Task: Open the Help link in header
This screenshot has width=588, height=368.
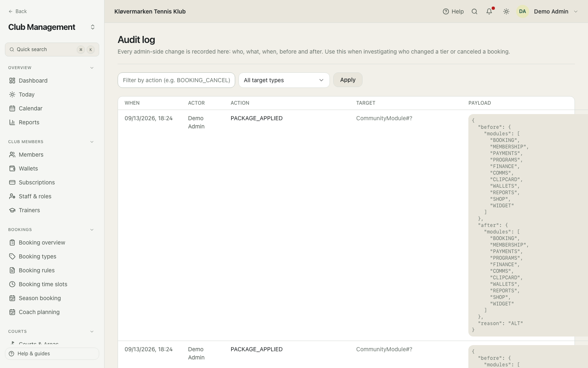Action: click(453, 11)
